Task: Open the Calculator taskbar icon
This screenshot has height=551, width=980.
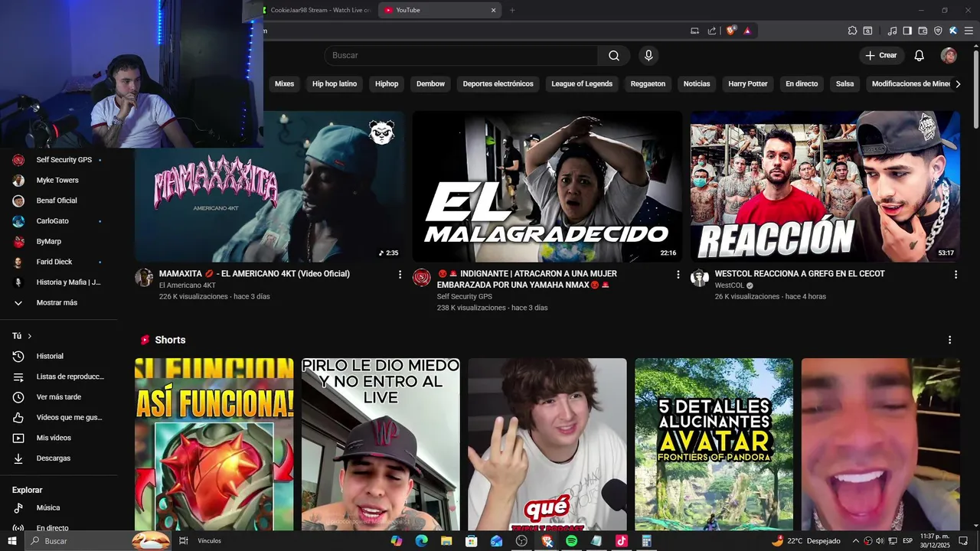Action: pos(646,541)
